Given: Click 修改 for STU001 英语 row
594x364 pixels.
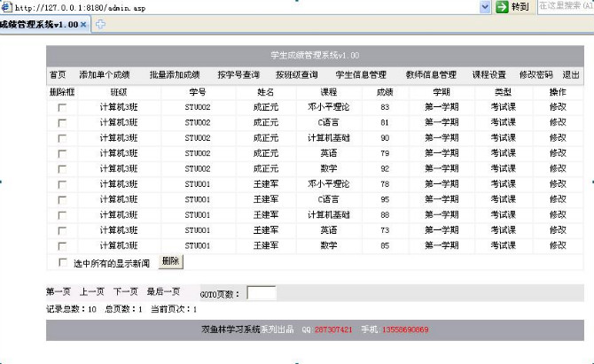Looking at the screenshot, I should (x=558, y=230).
